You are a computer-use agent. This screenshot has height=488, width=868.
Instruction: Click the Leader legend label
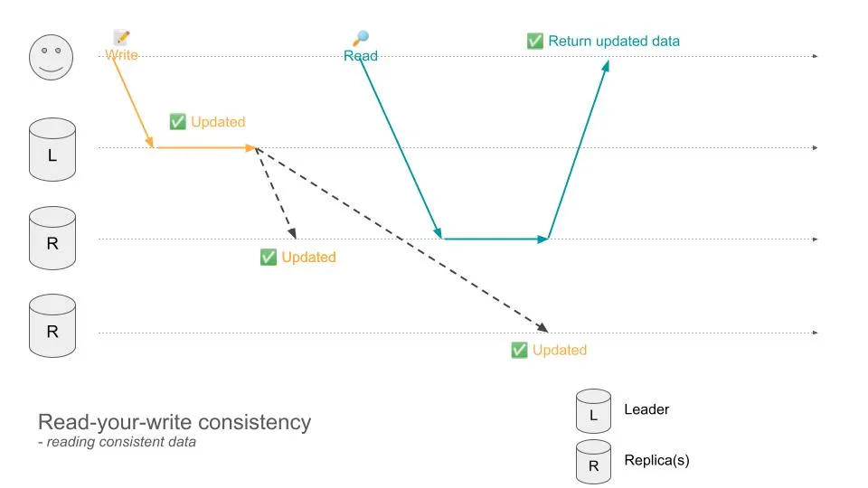tap(646, 409)
